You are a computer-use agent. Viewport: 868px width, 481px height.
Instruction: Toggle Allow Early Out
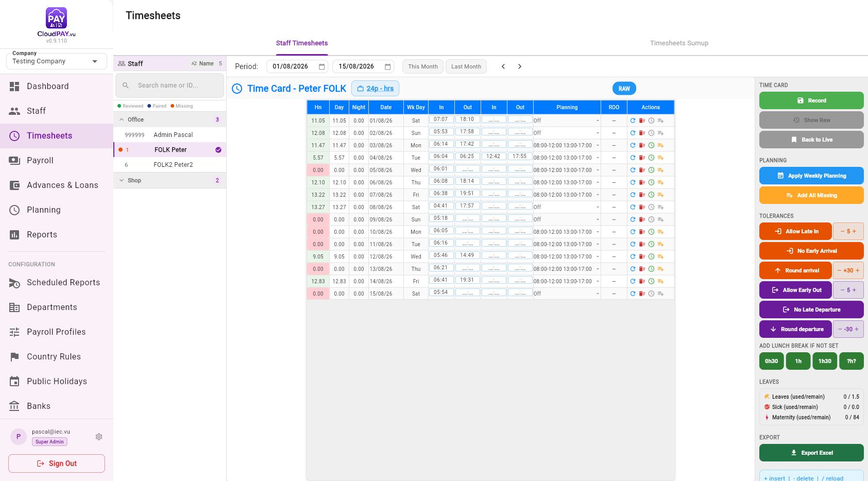pos(795,290)
